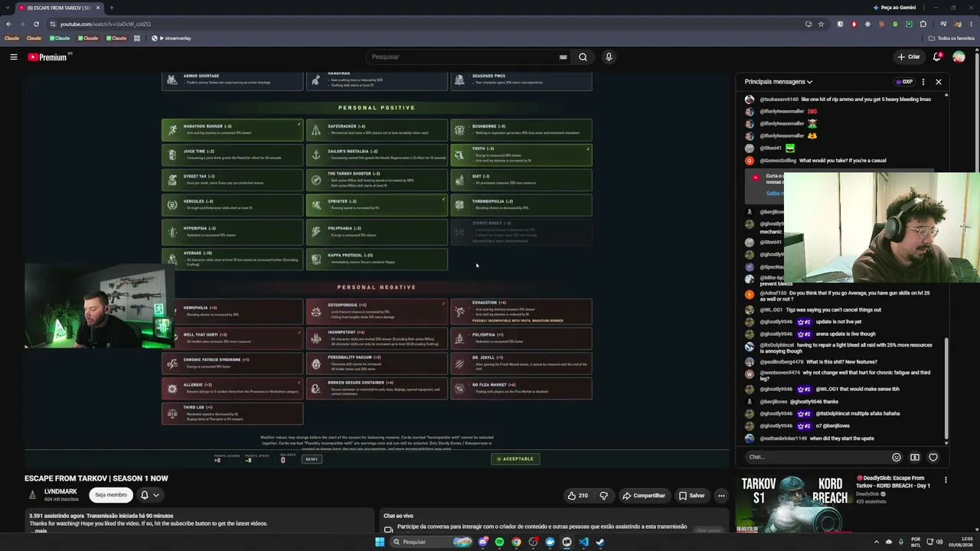
Task: Reload the YouTube page
Action: [36, 24]
